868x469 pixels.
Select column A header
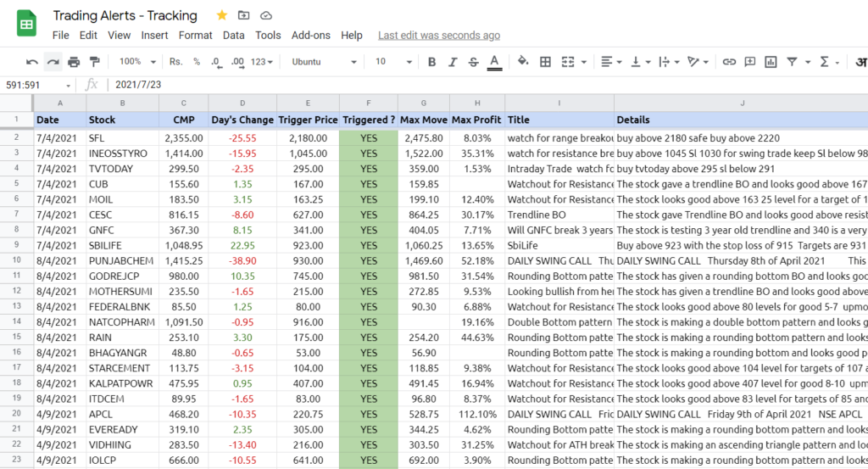pos(60,103)
